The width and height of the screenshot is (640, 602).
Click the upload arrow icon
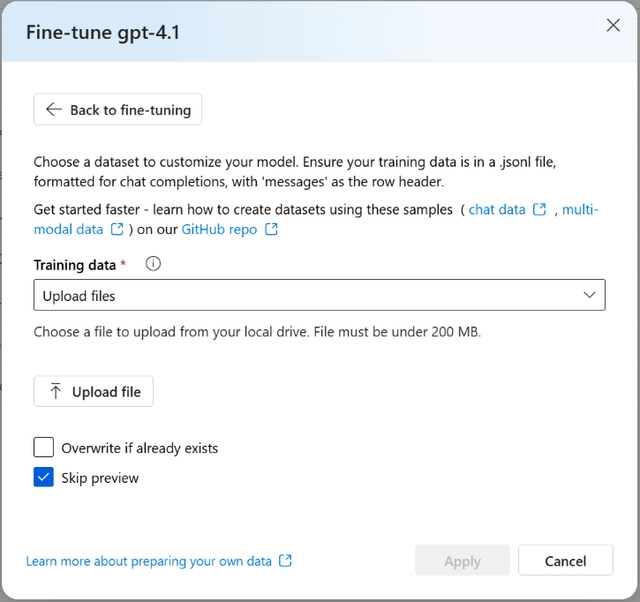[x=55, y=392]
